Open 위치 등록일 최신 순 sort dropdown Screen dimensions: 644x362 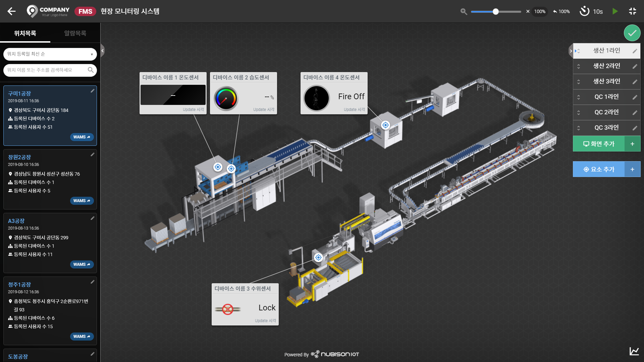tap(50, 54)
